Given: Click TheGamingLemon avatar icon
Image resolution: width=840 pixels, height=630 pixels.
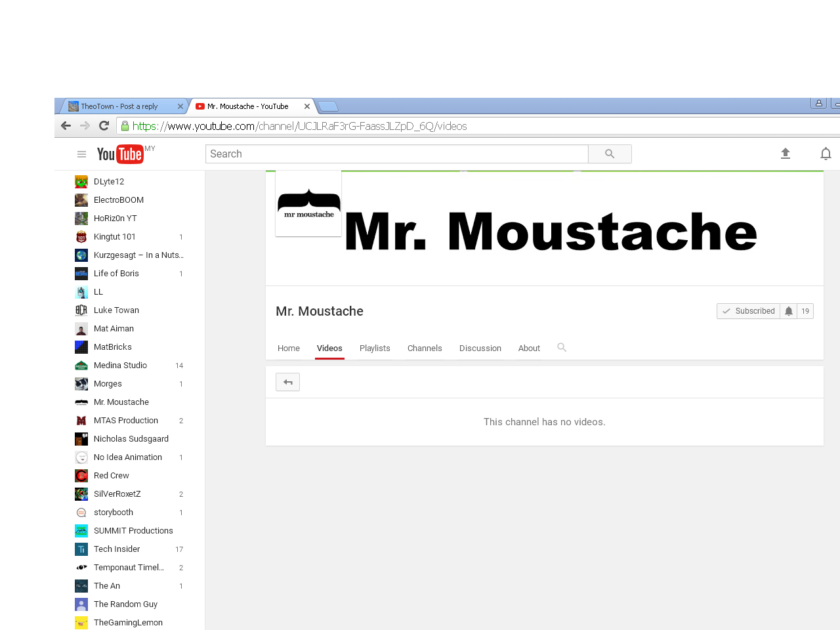Looking at the screenshot, I should (81, 623).
